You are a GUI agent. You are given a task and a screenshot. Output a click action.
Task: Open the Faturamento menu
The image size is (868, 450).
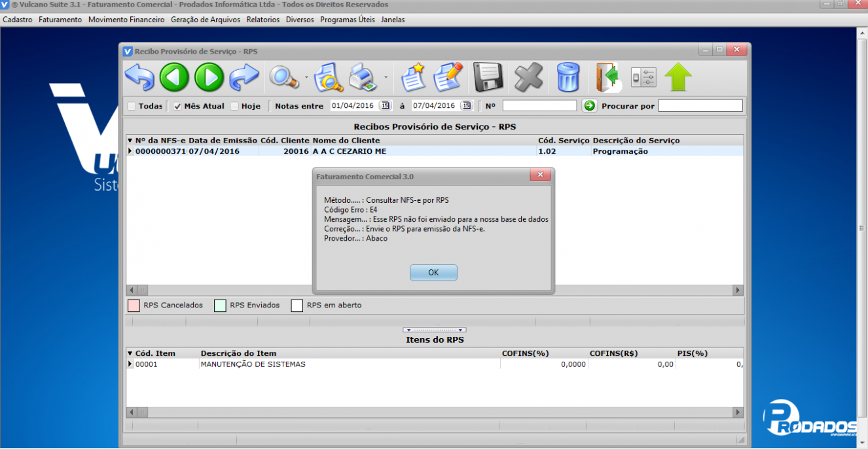point(60,20)
